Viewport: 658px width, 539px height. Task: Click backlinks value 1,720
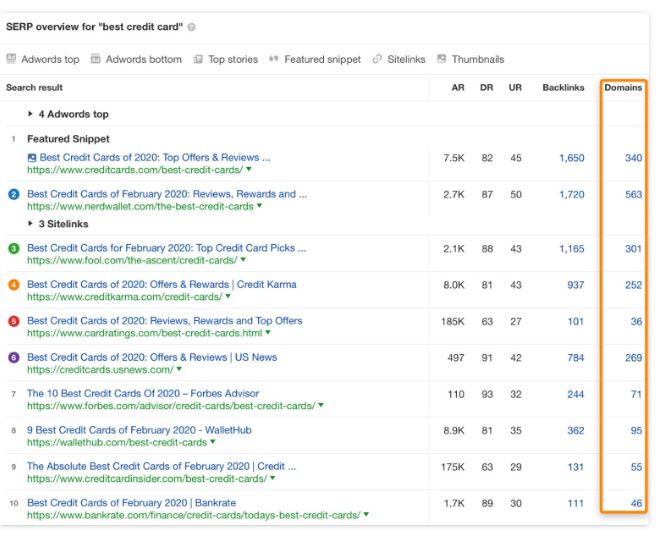tap(572, 194)
